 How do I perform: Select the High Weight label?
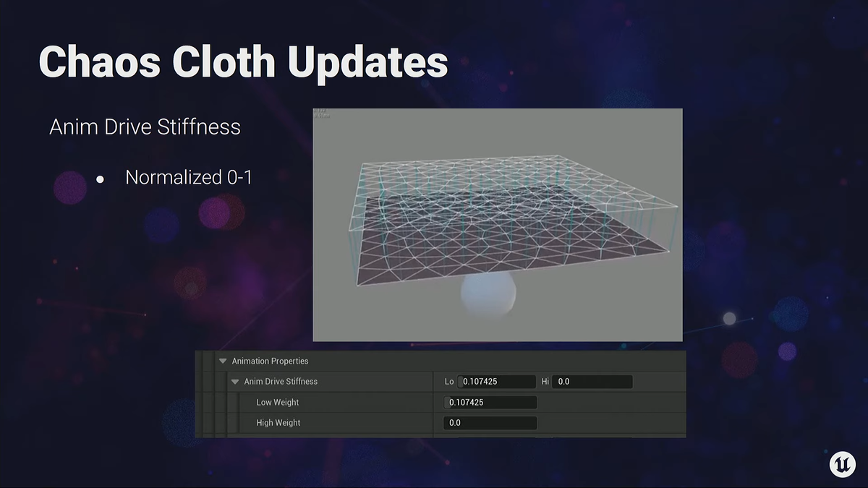(278, 423)
